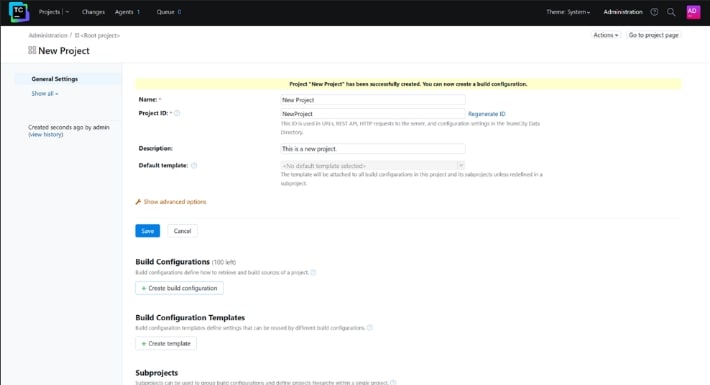This screenshot has width=710, height=385.
Task: Open the AD user avatar menu
Action: (x=693, y=12)
